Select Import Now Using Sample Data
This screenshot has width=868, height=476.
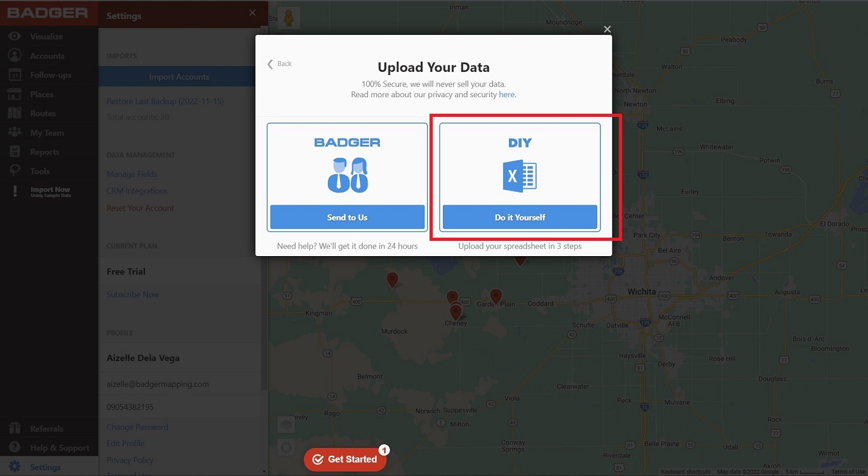pos(50,192)
